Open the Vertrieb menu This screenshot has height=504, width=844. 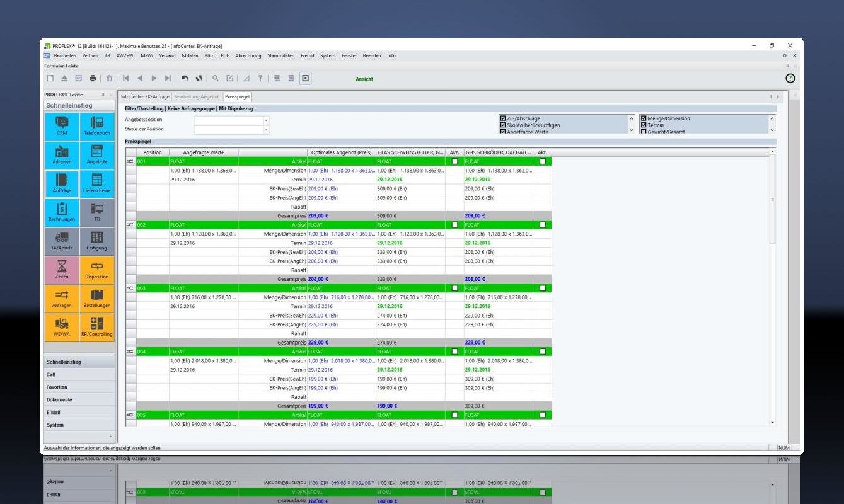click(x=90, y=55)
